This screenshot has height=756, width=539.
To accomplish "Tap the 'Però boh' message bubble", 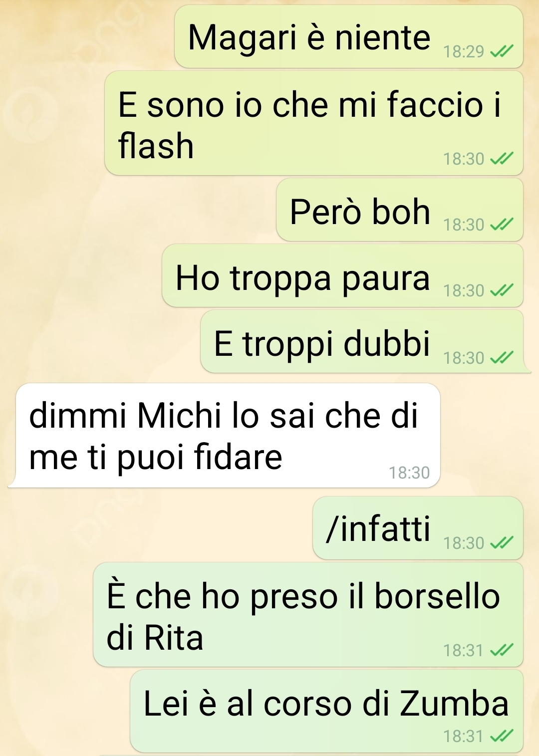I will tap(399, 210).
